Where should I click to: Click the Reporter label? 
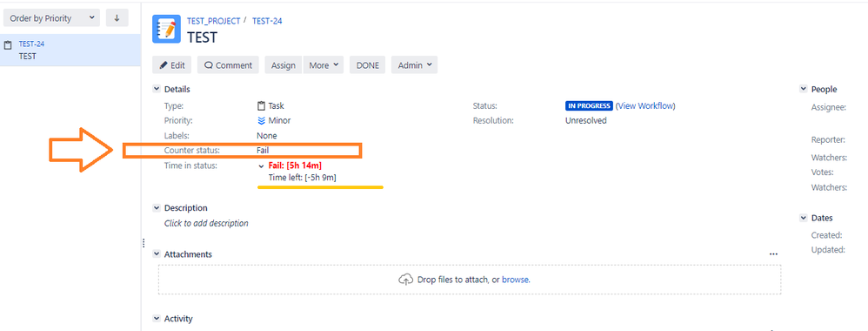pyautogui.click(x=828, y=139)
